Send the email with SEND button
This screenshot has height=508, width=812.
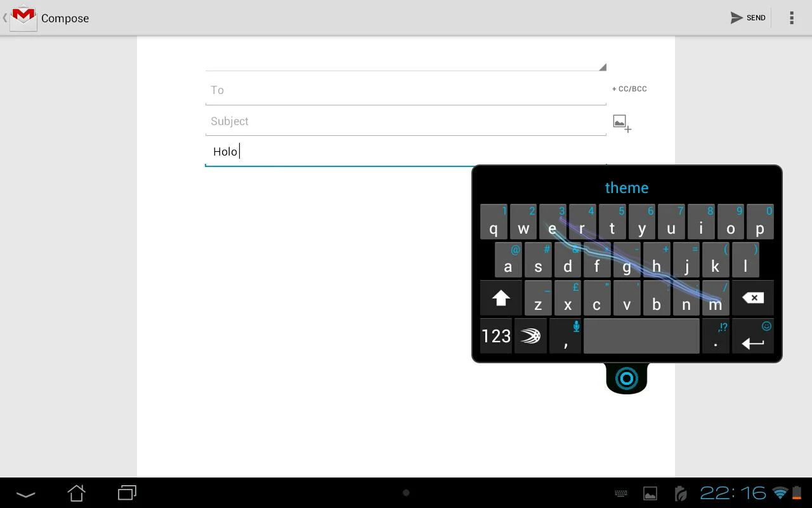pos(748,18)
